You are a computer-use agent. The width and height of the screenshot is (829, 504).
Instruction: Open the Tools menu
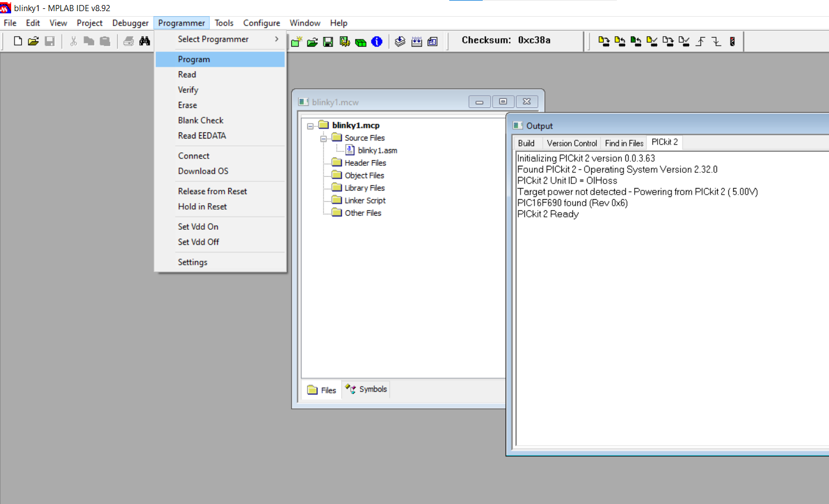[224, 23]
